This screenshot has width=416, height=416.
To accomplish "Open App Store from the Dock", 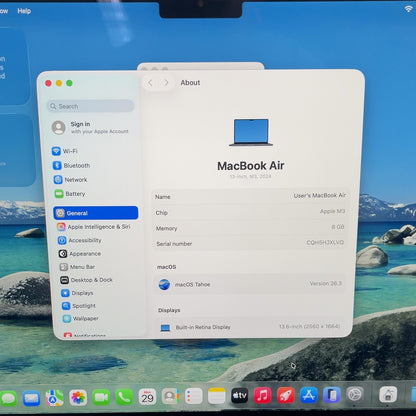I will click(309, 395).
